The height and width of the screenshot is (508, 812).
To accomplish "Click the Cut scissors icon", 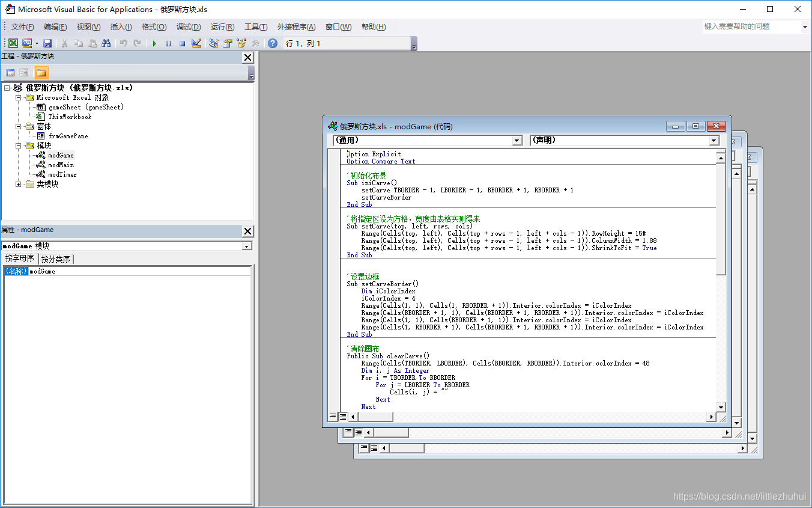I will coord(64,43).
